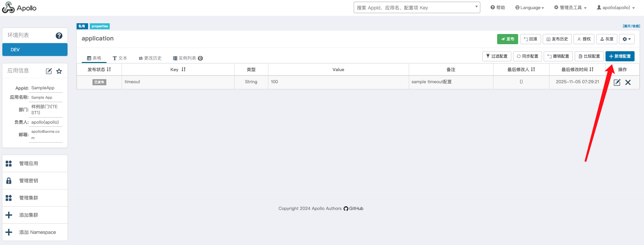The width and height of the screenshot is (644, 245).
Task: Click the String type cell
Action: pos(251,82)
